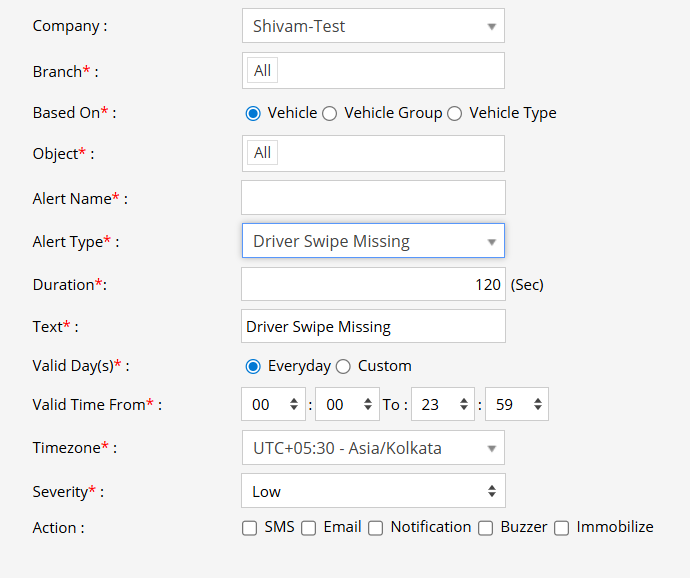The image size is (690, 578).
Task: Choose Custom valid days option
Action: tap(343, 366)
